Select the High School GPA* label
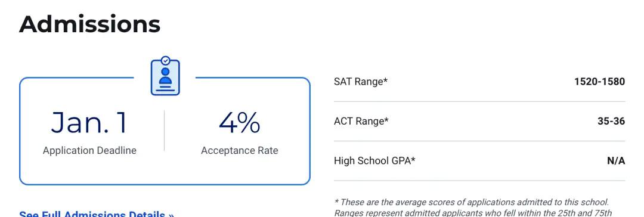This screenshot has height=217, width=644. [374, 161]
